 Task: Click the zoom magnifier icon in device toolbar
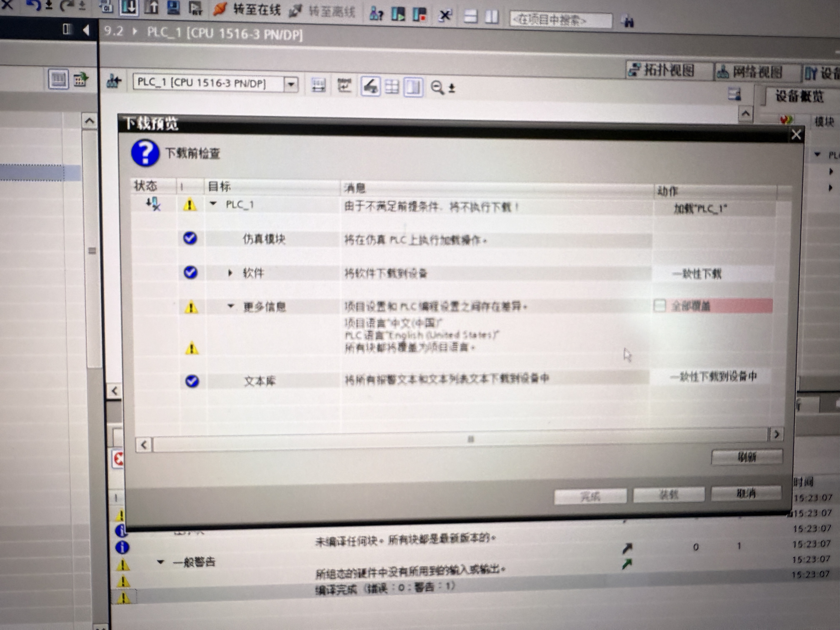(x=437, y=87)
